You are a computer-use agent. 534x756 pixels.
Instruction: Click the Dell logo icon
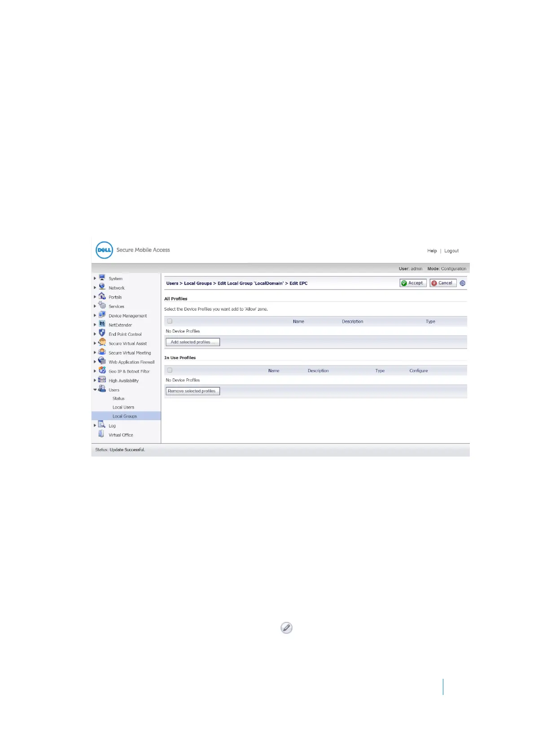[x=104, y=250]
